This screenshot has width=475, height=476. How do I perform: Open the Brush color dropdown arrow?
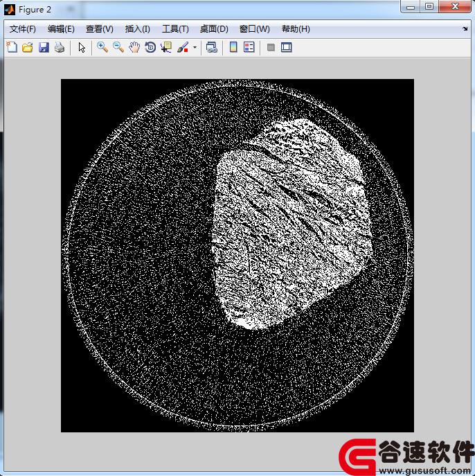195,47
